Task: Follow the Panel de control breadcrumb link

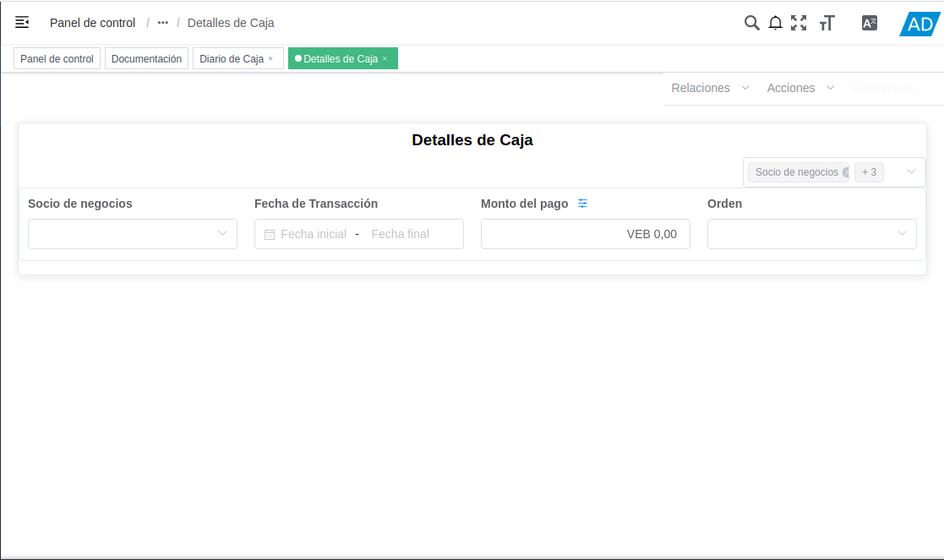Action: 92,23
